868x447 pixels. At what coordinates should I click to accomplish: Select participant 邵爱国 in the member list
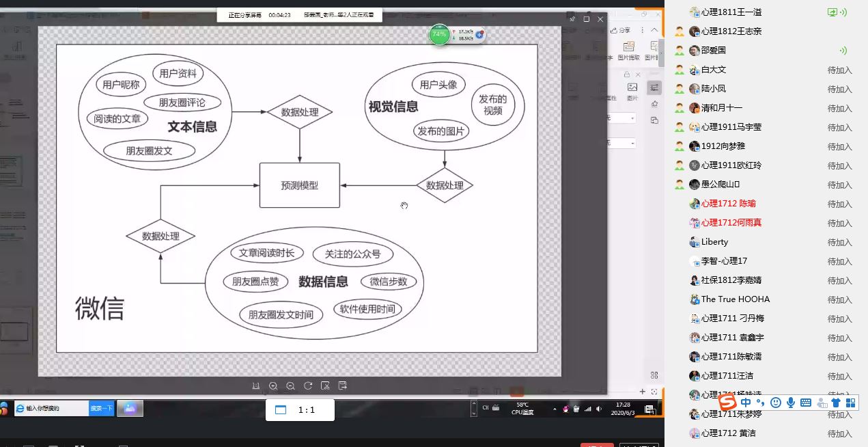(713, 51)
